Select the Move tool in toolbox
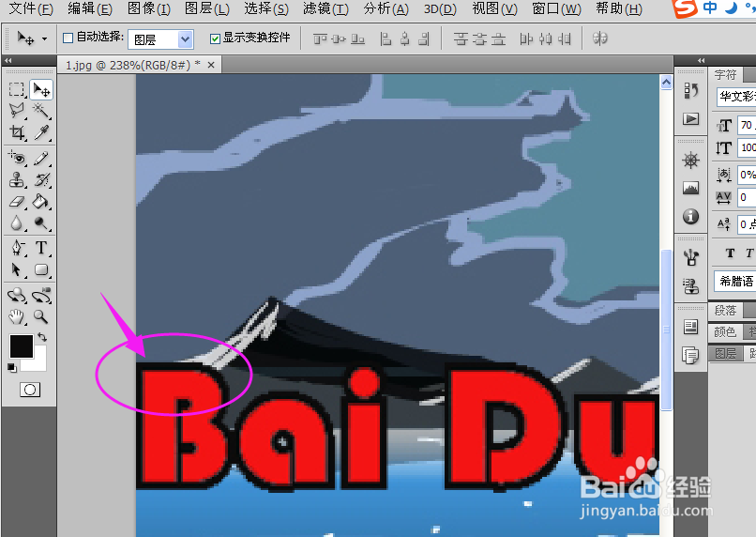Screen dimensions: 756x537 pyautogui.click(x=41, y=90)
